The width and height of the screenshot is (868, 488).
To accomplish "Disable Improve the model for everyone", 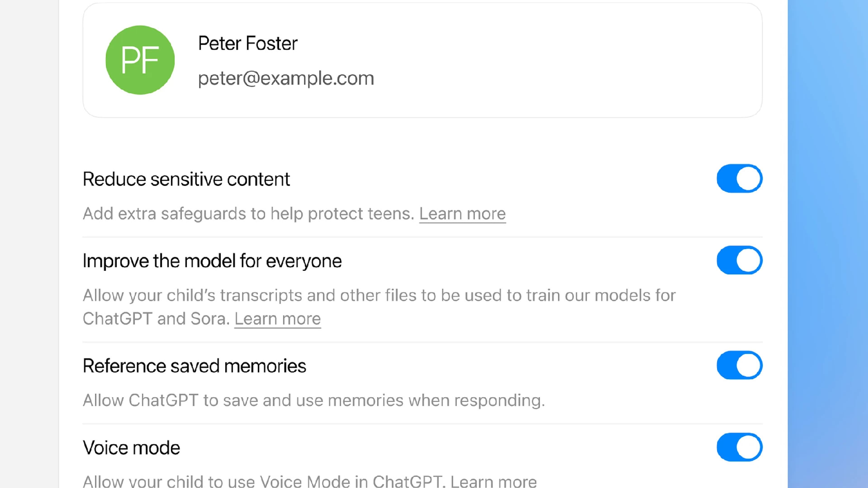I will tap(739, 260).
